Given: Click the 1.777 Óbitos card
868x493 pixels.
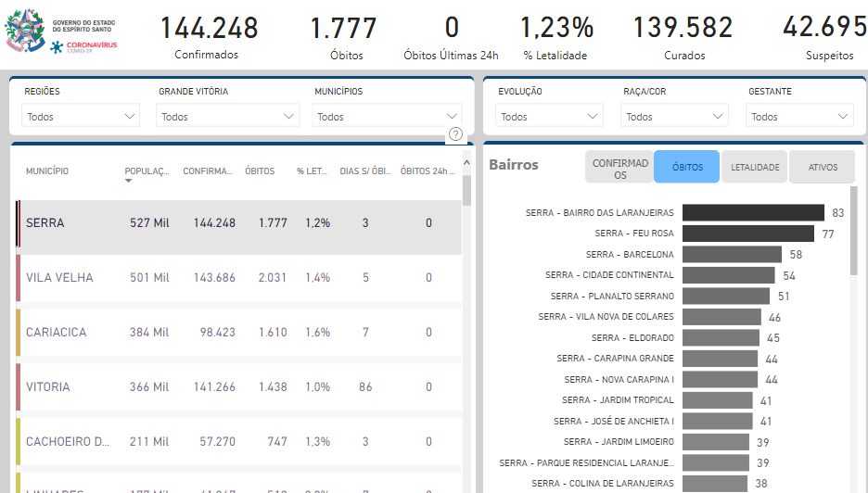Looking at the screenshot, I should click(x=344, y=38).
